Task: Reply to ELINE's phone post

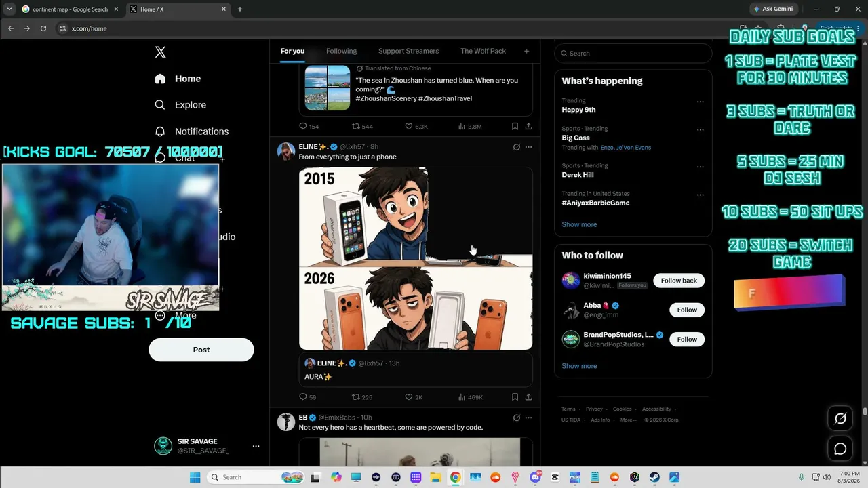Action: [307, 397]
